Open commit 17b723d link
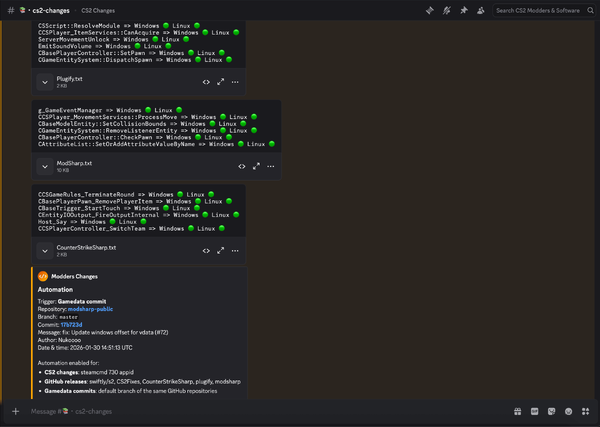This screenshot has height=427, width=600. pos(71,325)
